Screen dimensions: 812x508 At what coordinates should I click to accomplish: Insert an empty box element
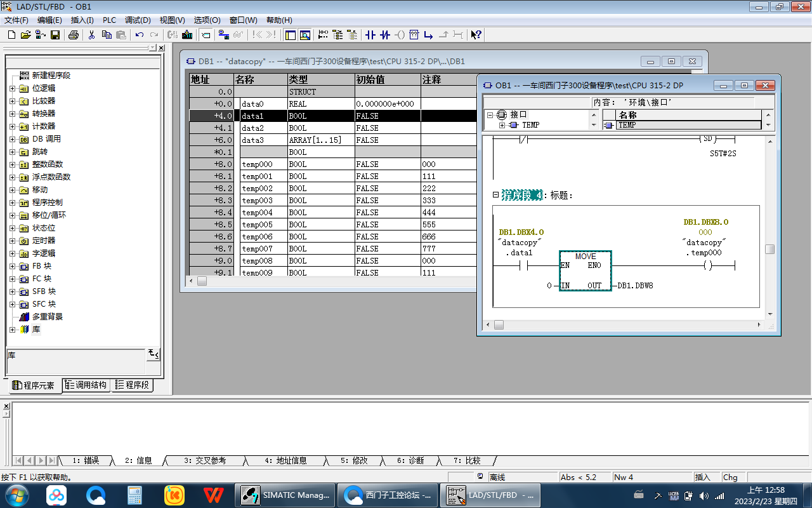(x=414, y=35)
